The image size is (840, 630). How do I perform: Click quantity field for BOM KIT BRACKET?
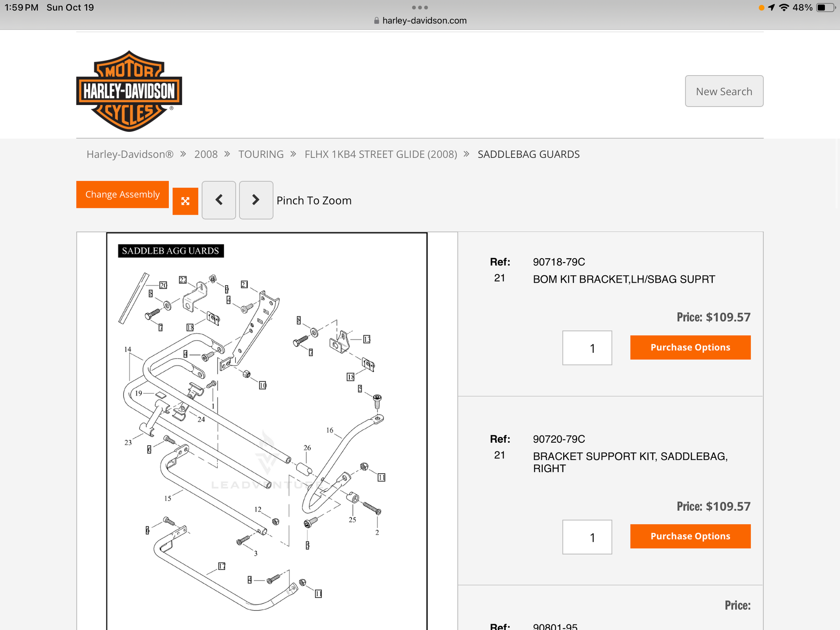point(587,348)
